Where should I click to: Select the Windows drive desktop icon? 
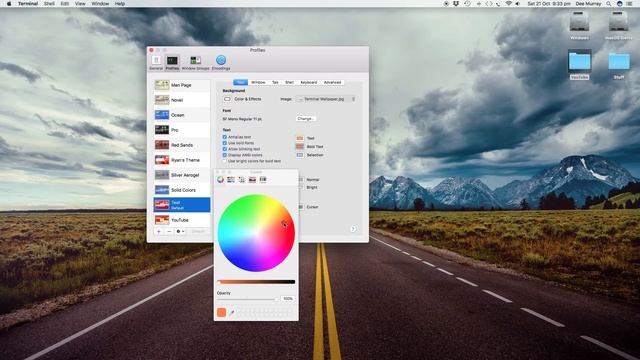click(x=579, y=25)
